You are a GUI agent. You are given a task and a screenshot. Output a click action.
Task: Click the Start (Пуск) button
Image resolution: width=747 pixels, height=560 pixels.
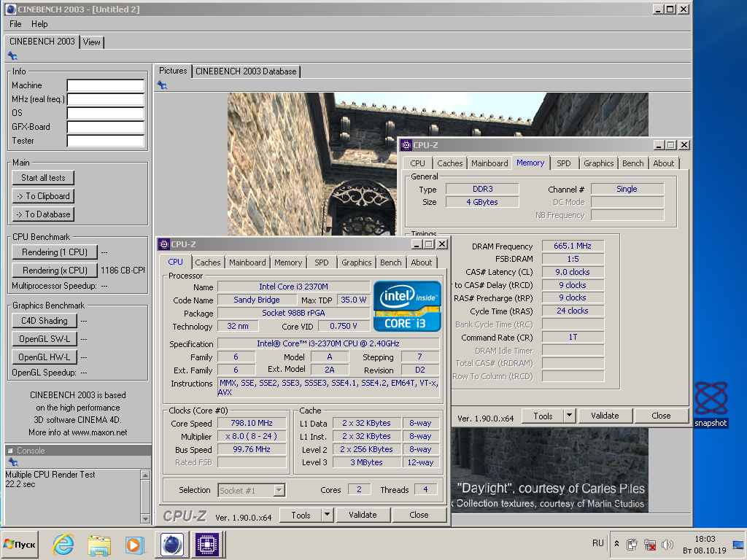20,544
